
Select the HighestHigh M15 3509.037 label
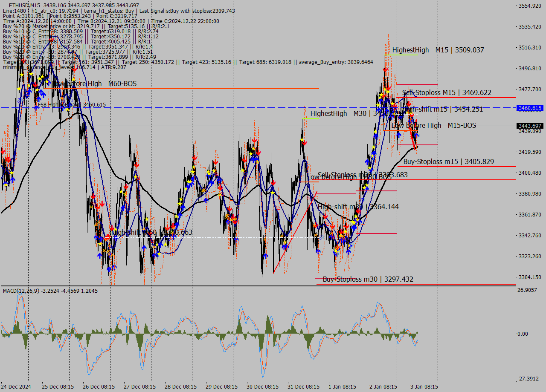point(438,50)
